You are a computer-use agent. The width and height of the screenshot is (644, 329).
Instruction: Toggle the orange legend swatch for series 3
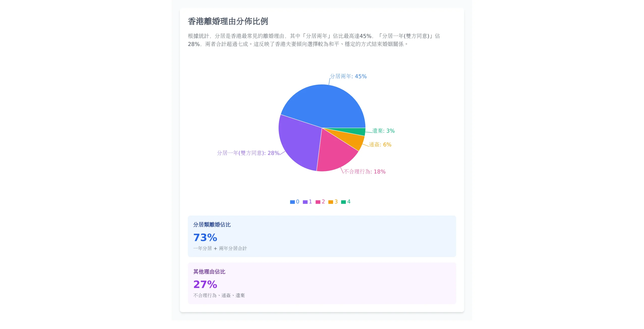[x=331, y=202]
